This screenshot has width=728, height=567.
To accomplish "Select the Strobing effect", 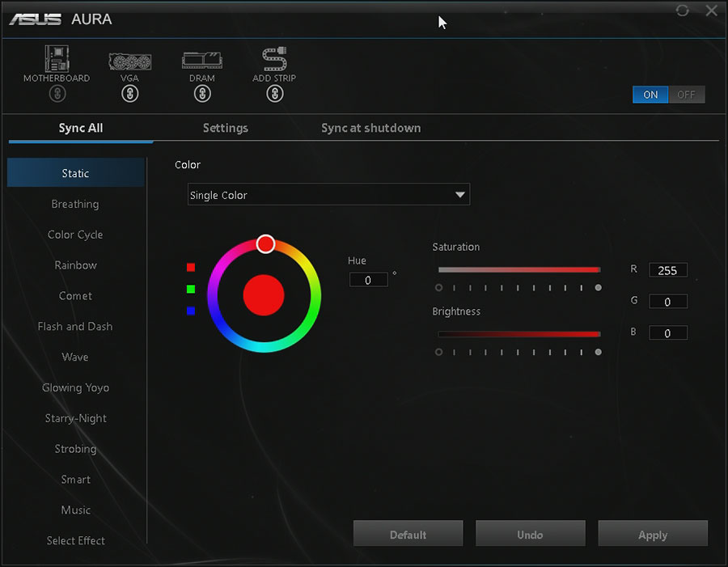I will click(x=76, y=449).
